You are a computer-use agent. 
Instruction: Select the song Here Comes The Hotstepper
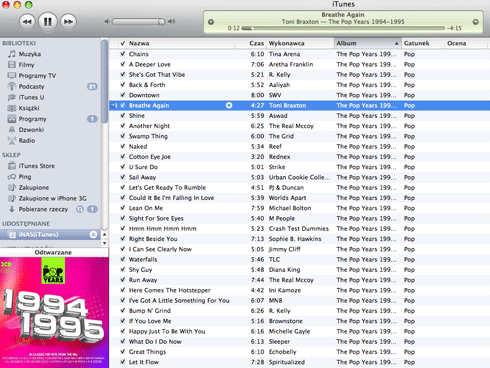point(170,290)
